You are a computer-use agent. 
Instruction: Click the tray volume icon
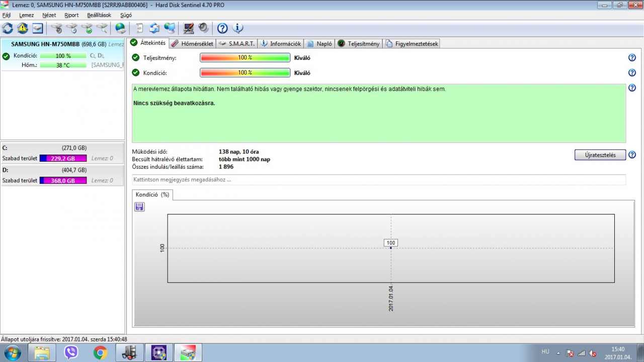click(593, 353)
